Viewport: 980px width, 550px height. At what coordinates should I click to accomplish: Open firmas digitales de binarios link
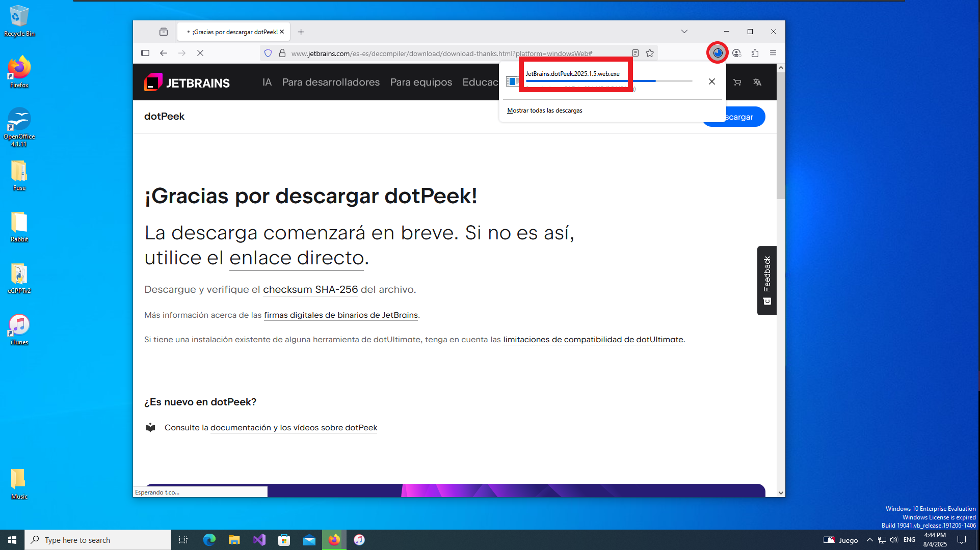[341, 315]
